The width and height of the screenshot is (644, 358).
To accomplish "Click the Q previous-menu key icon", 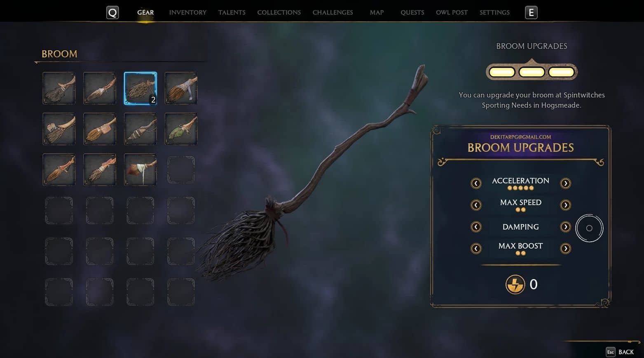I will (x=112, y=12).
